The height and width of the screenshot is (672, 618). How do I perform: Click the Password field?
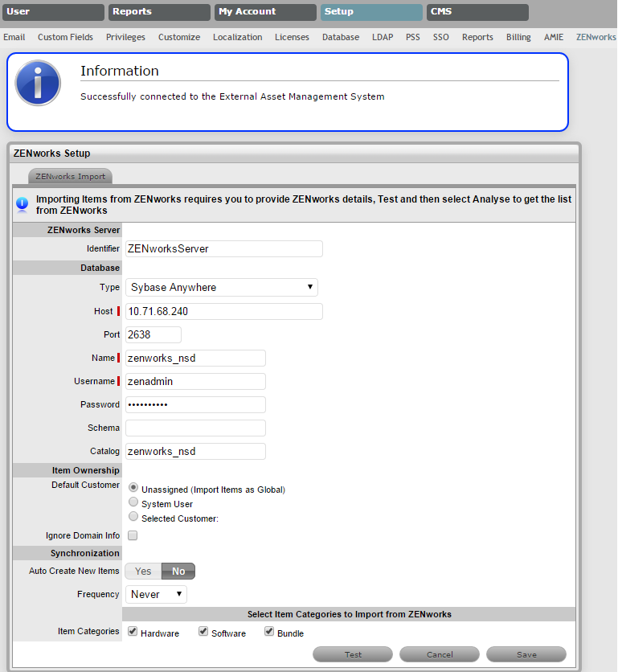(x=195, y=404)
